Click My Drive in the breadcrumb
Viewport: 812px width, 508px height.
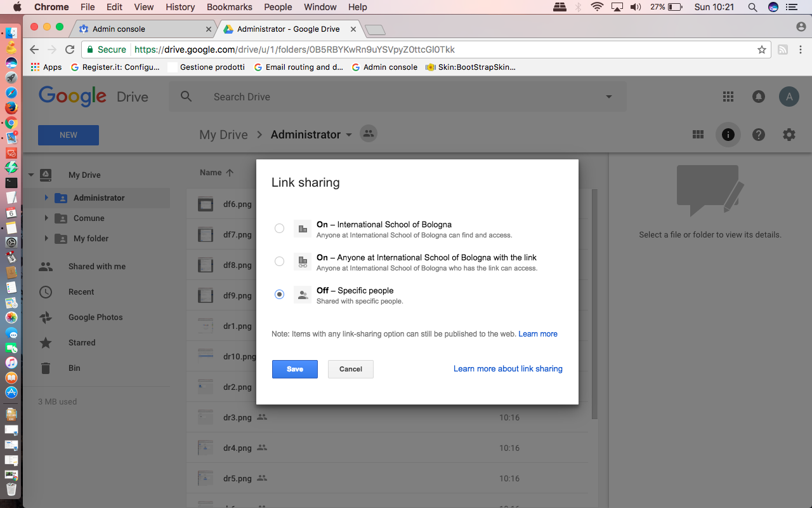click(223, 135)
